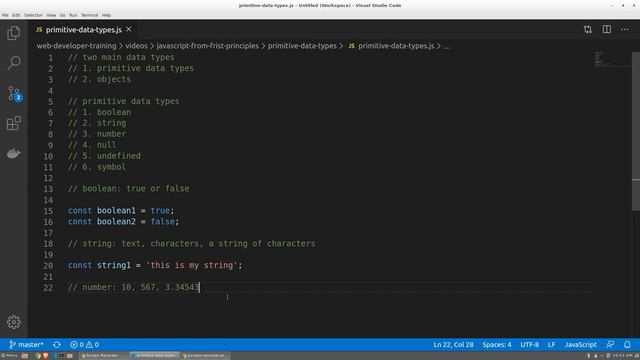Click the Spaces: 4 indentation setting
The width and height of the screenshot is (640, 360).
click(x=497, y=344)
